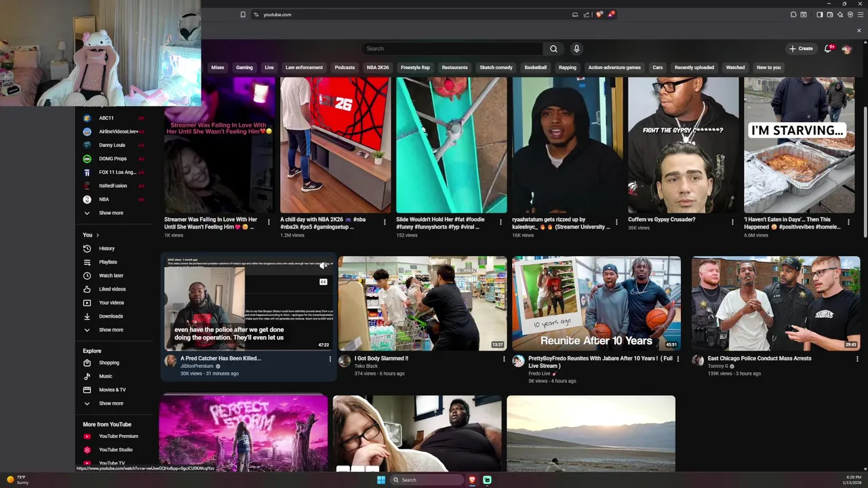Open the Danny Louis subscription channel
The image size is (868, 488).
point(113,145)
